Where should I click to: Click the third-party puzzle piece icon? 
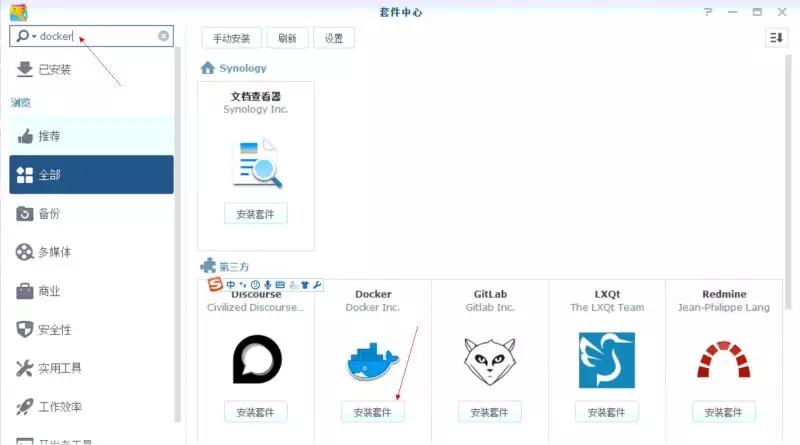208,265
